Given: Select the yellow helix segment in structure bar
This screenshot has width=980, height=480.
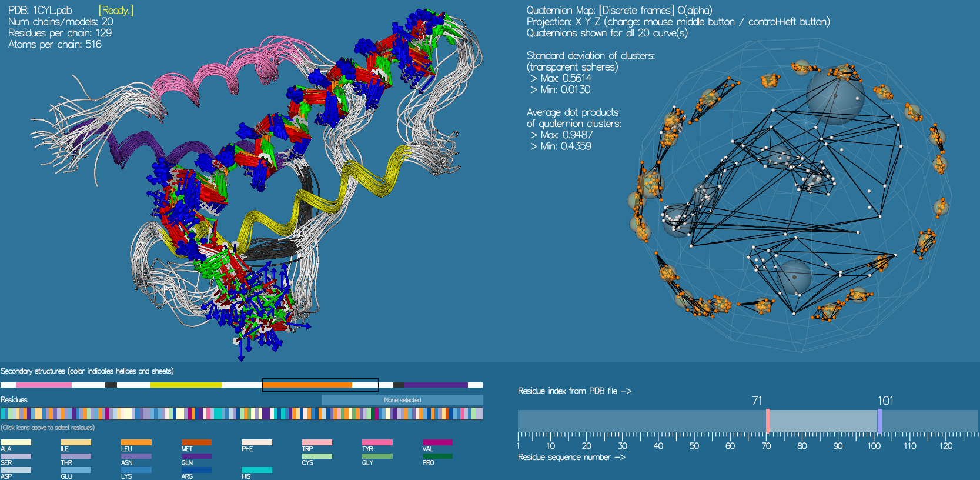Looking at the screenshot, I should click(x=186, y=385).
